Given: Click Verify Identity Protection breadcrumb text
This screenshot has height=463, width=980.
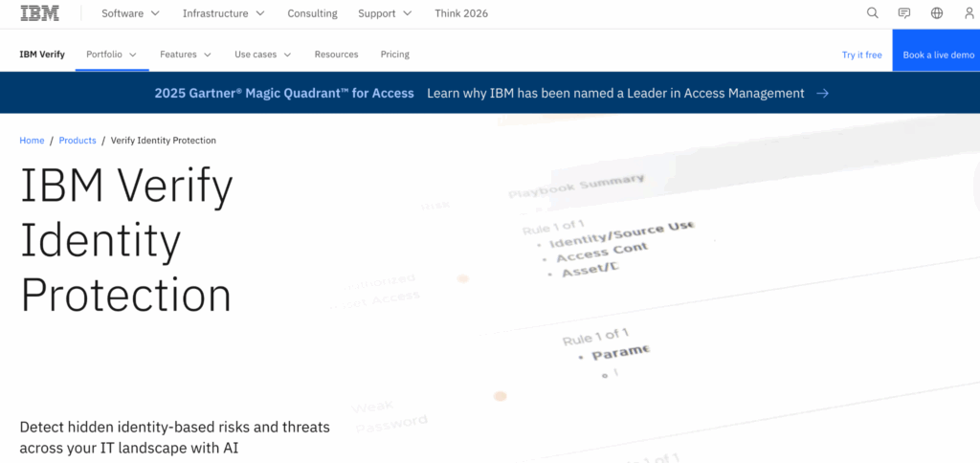Looking at the screenshot, I should [163, 141].
